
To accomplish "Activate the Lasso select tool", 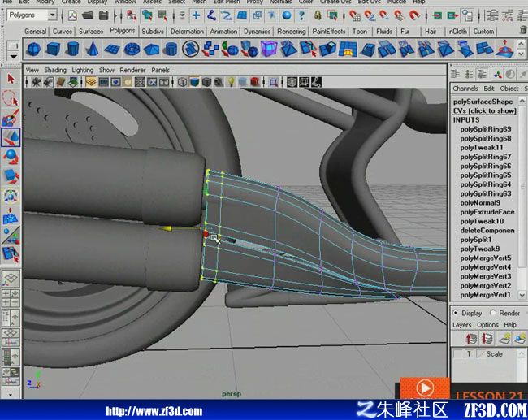I will [11, 98].
